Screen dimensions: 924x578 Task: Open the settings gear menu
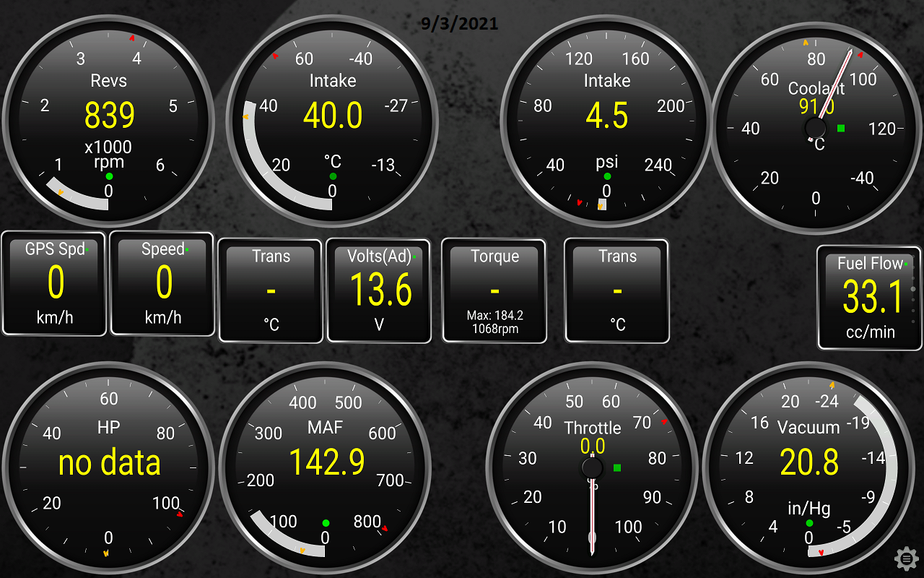click(906, 558)
